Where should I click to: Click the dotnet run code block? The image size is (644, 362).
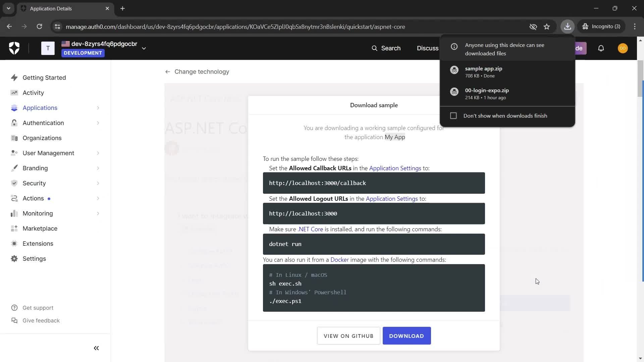[x=374, y=244]
